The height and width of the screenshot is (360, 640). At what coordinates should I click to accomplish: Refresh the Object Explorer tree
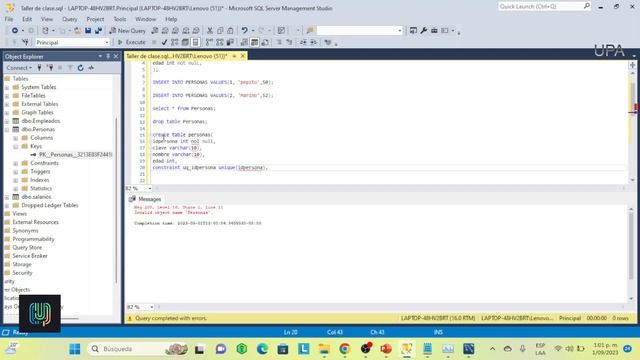coord(80,68)
